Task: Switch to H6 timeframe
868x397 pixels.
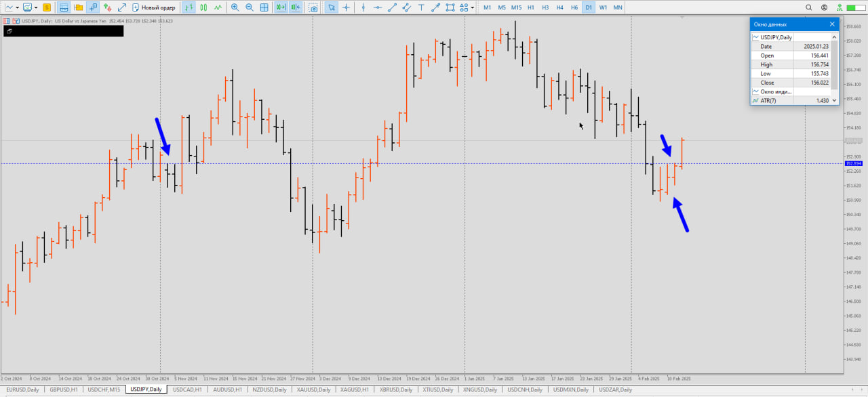Action: 574,7
